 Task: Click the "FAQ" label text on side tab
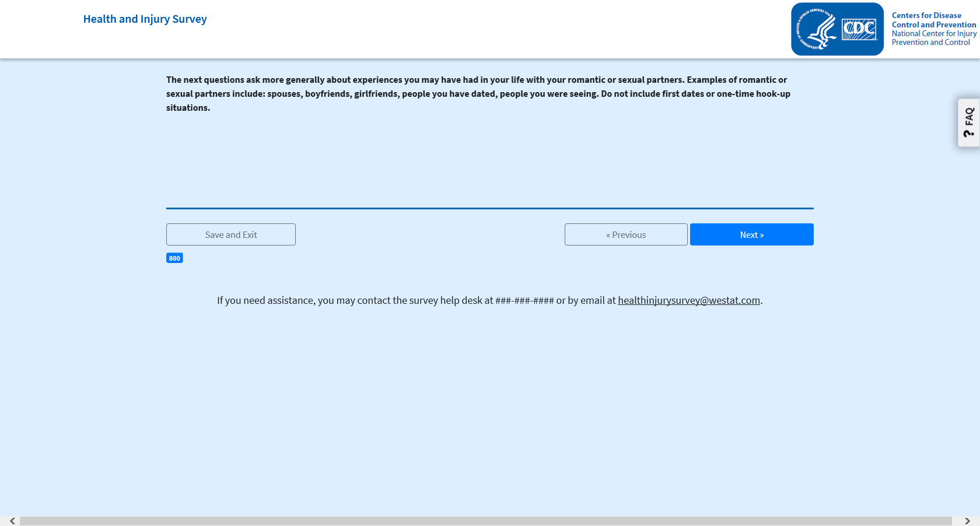969,117
